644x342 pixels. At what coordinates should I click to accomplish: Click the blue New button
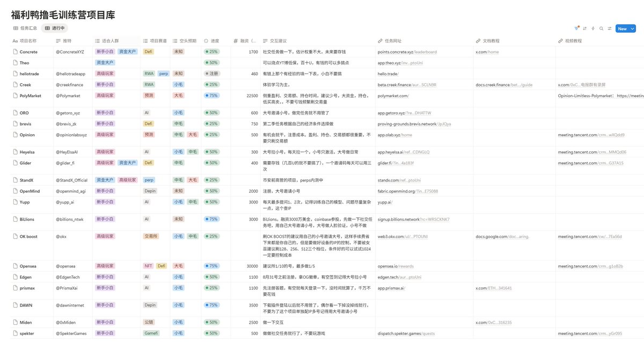(623, 28)
